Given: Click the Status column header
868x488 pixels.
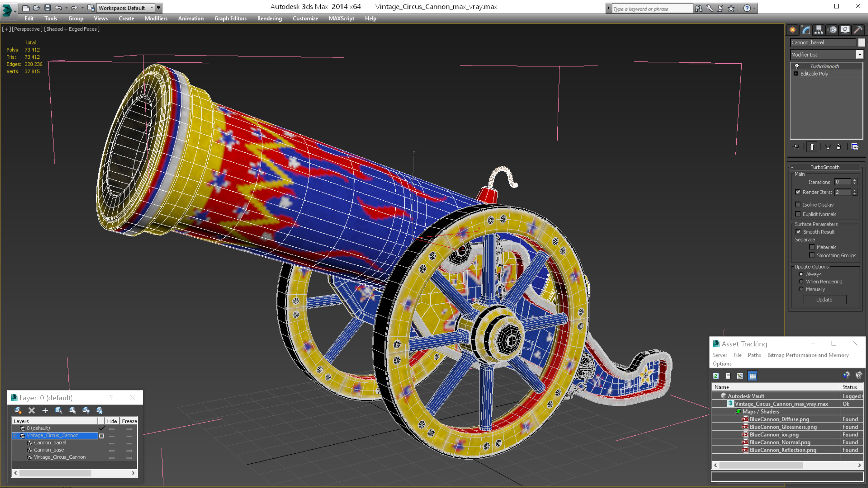Looking at the screenshot, I should pyautogui.click(x=851, y=387).
